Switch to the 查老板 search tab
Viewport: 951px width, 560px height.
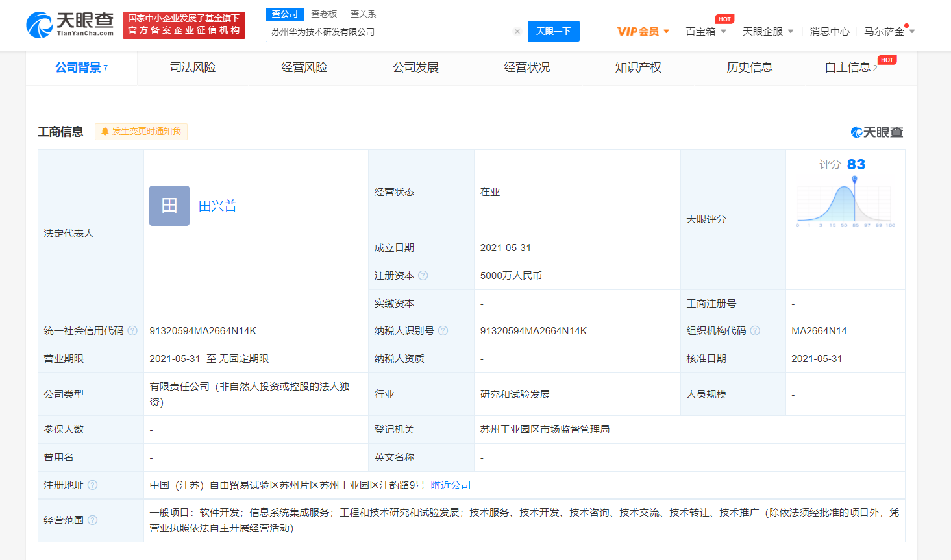point(324,14)
